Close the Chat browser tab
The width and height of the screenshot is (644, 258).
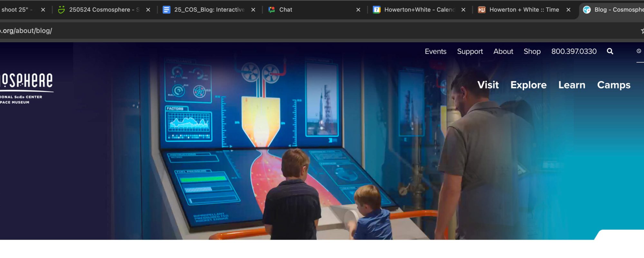point(358,10)
